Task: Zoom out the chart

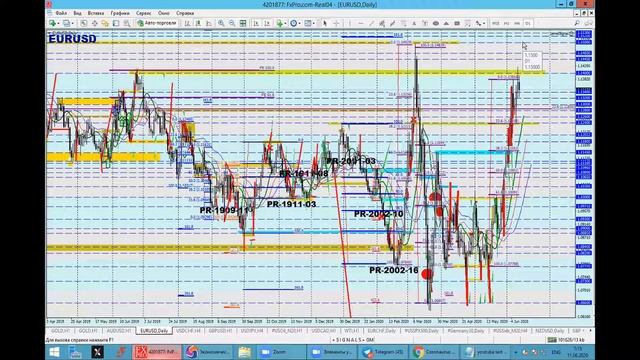Action: 232,23
